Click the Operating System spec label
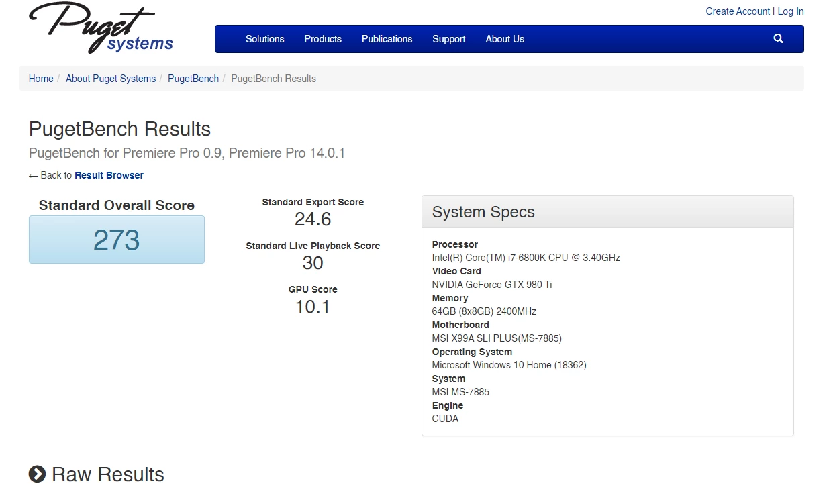831x504 pixels. pyautogui.click(x=472, y=352)
